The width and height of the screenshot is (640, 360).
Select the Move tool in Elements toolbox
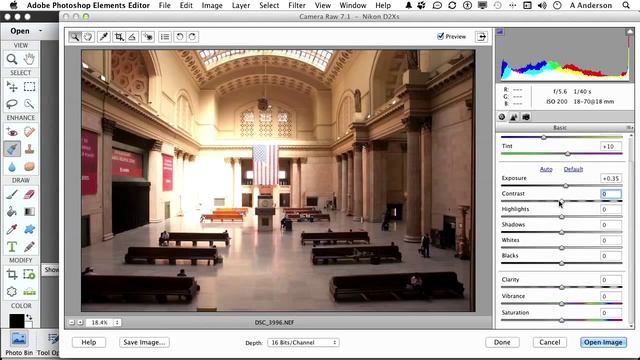(12, 87)
